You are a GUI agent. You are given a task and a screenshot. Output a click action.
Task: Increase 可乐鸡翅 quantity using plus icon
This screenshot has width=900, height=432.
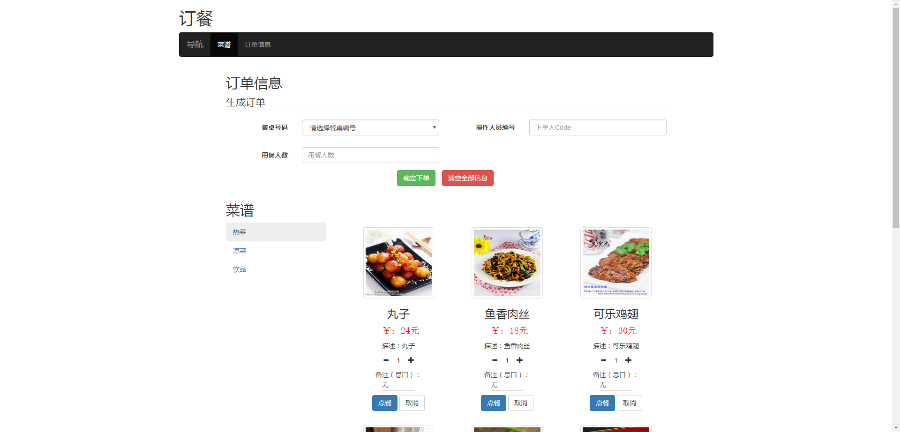click(x=628, y=360)
